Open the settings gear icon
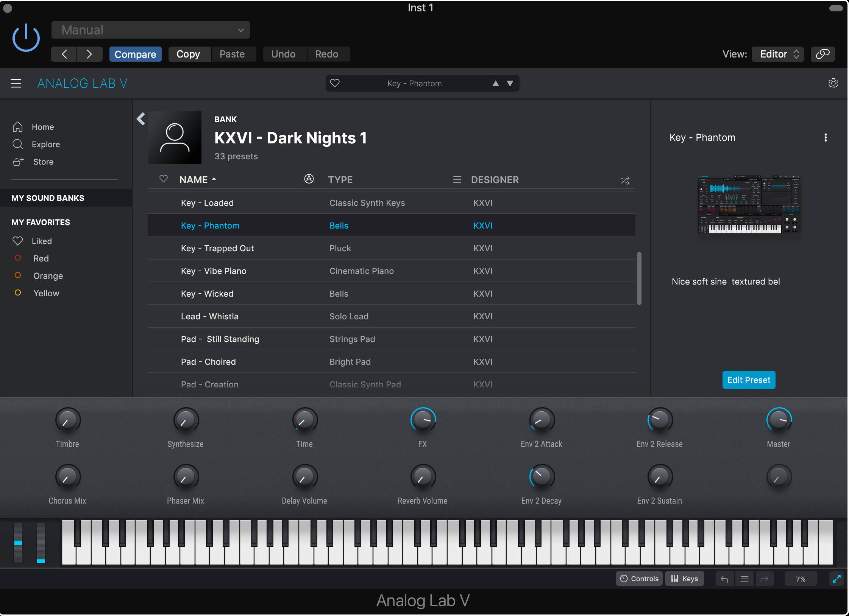Image resolution: width=849 pixels, height=616 pixels. pos(833,83)
